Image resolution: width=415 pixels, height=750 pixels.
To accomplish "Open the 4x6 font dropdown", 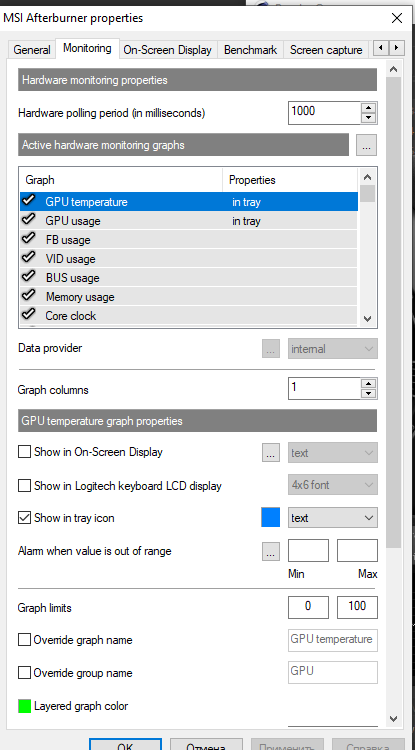I will pos(333,485).
